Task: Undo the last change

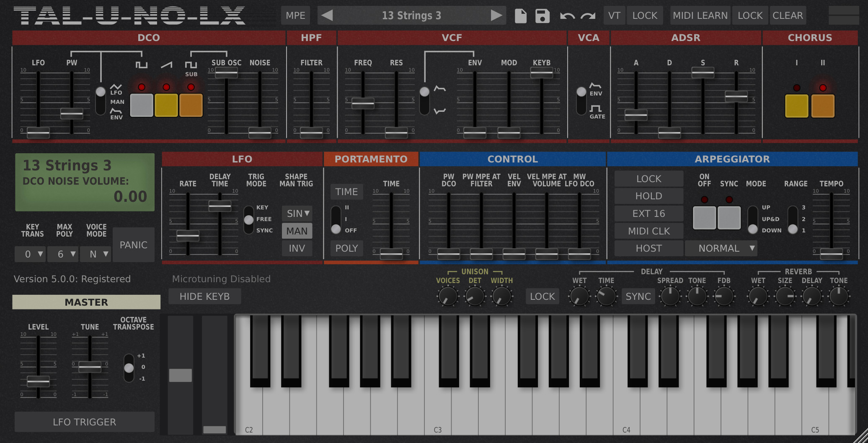Action: [x=567, y=16]
